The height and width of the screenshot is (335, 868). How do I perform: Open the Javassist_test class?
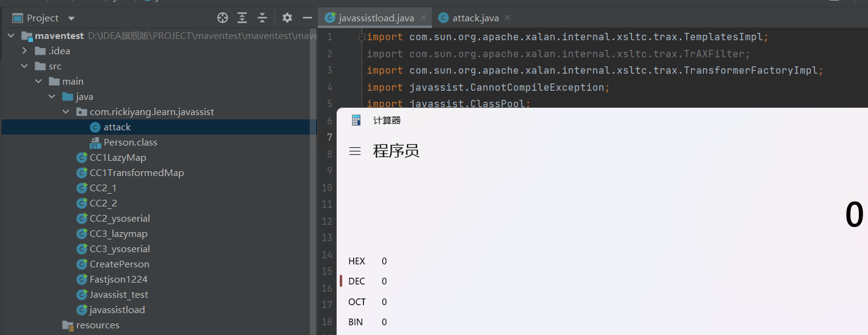point(119,295)
